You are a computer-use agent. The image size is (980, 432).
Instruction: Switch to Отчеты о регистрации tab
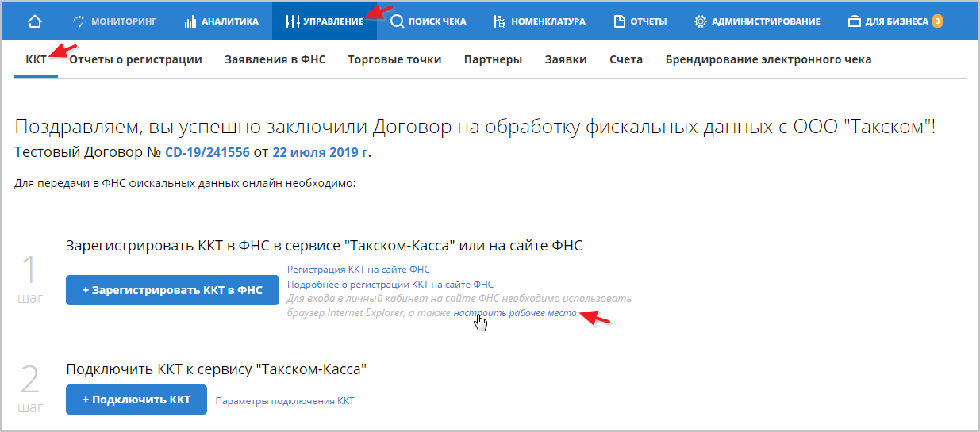(136, 59)
